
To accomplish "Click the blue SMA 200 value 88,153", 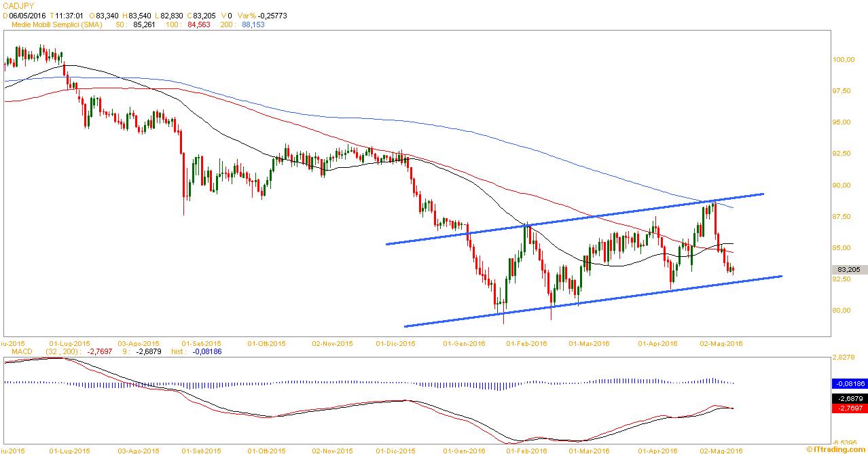I will point(253,24).
